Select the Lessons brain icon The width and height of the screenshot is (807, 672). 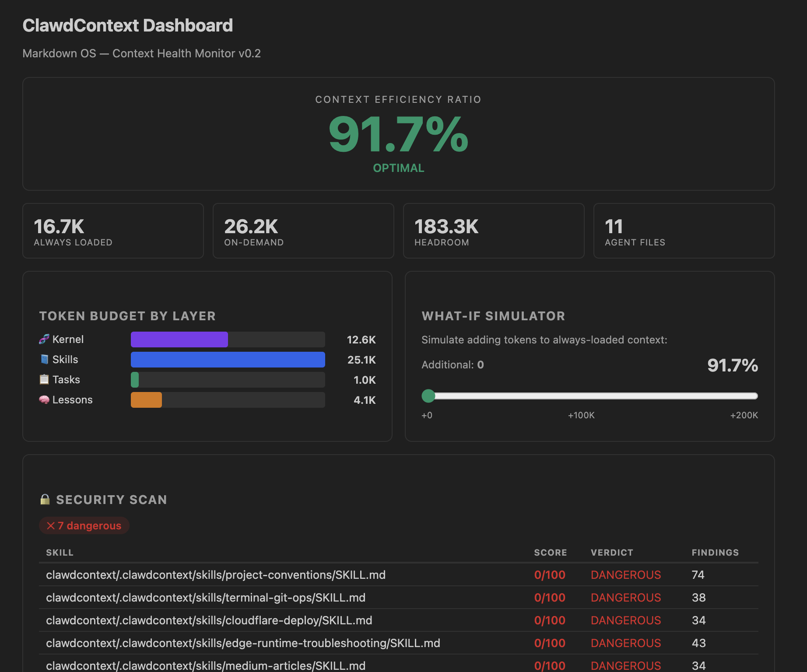click(44, 399)
